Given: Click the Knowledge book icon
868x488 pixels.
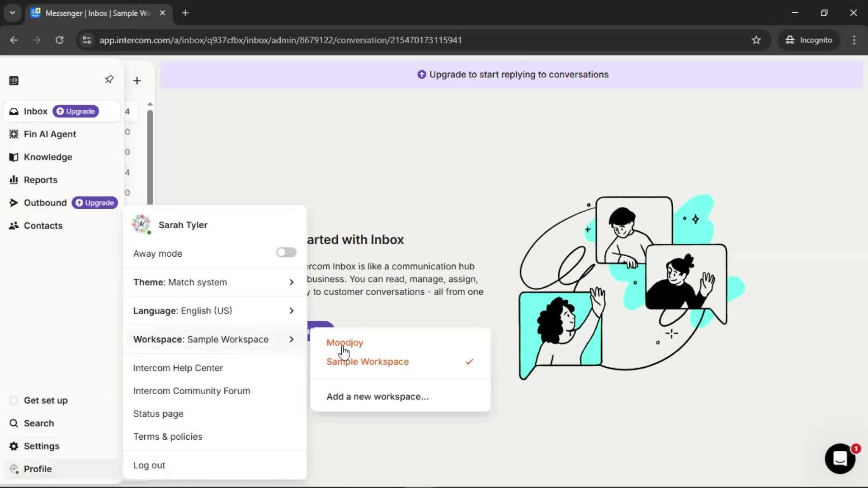Looking at the screenshot, I should pos(14,157).
